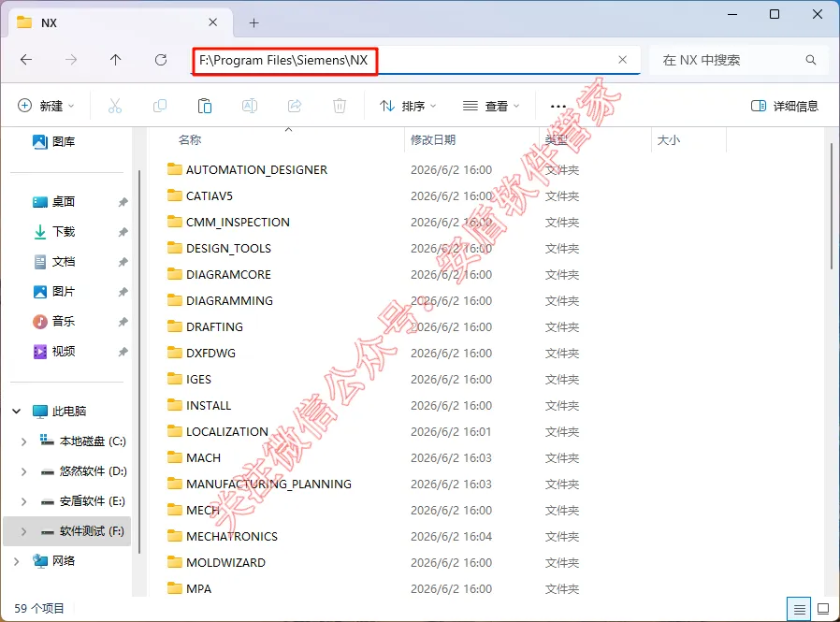Refresh the current folder view
Image resolution: width=840 pixels, height=622 pixels.
(x=161, y=60)
